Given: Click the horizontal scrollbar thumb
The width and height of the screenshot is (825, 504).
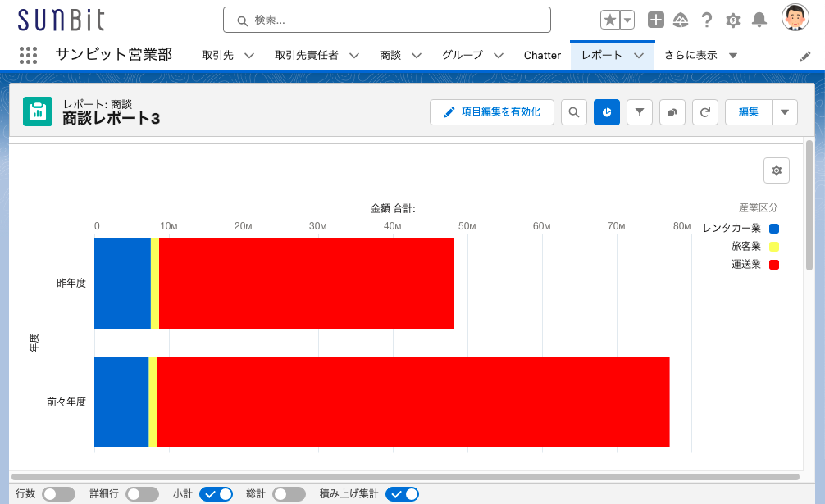Looking at the screenshot, I should coord(406,477).
